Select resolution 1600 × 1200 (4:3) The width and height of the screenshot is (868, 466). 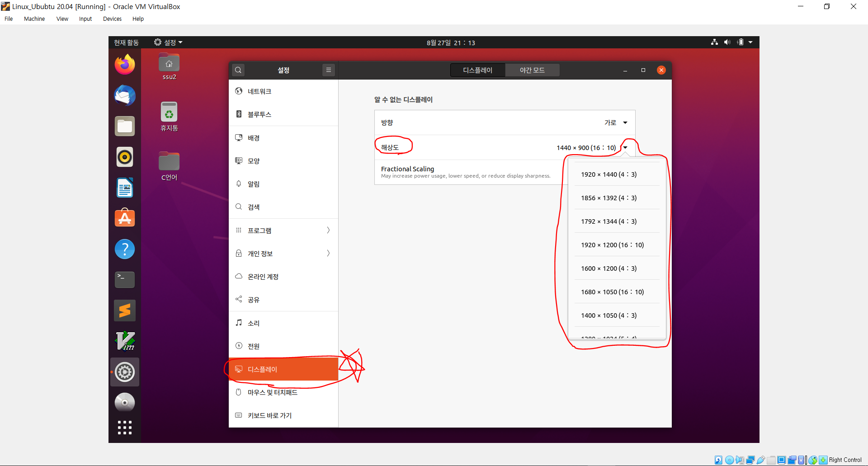[x=617, y=268]
